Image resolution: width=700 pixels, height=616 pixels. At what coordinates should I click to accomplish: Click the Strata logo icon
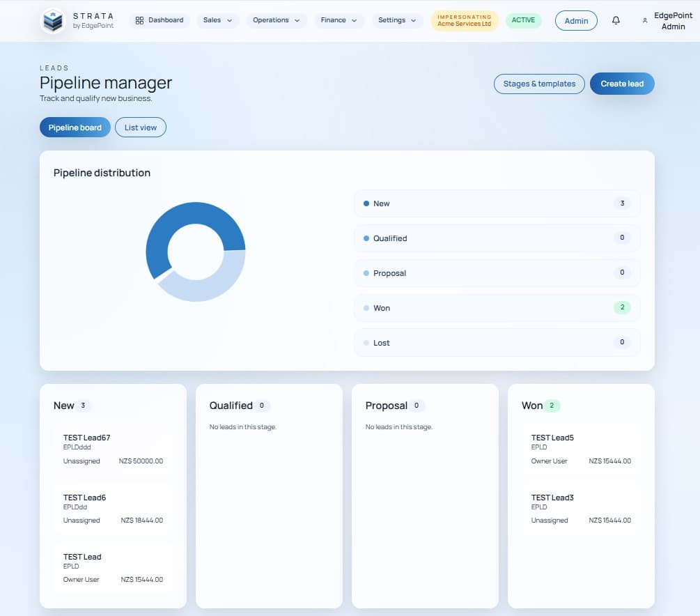click(52, 21)
